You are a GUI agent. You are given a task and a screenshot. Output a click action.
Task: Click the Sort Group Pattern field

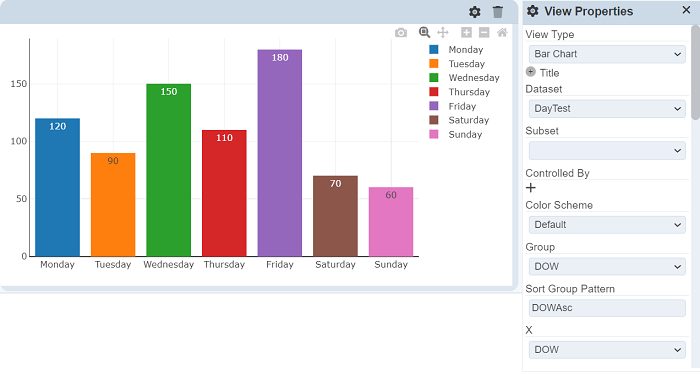point(607,308)
